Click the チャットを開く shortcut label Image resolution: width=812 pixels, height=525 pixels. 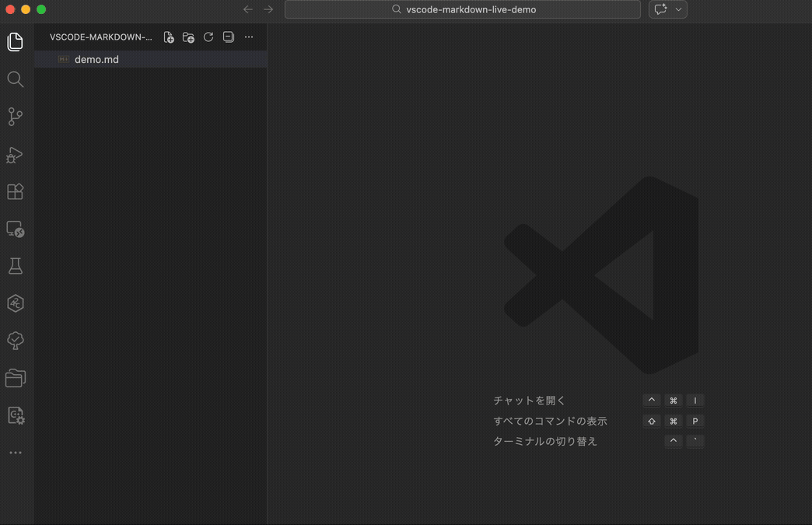[529, 401]
